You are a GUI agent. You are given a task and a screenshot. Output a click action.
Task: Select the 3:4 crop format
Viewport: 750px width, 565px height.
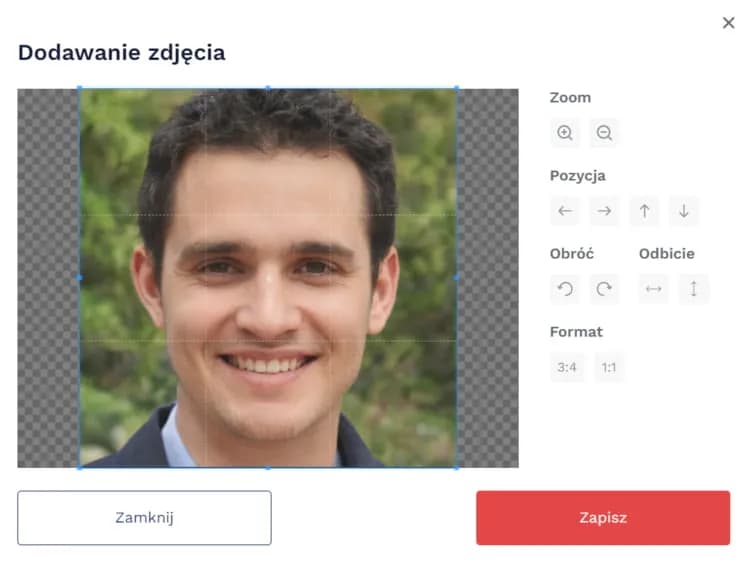click(567, 367)
